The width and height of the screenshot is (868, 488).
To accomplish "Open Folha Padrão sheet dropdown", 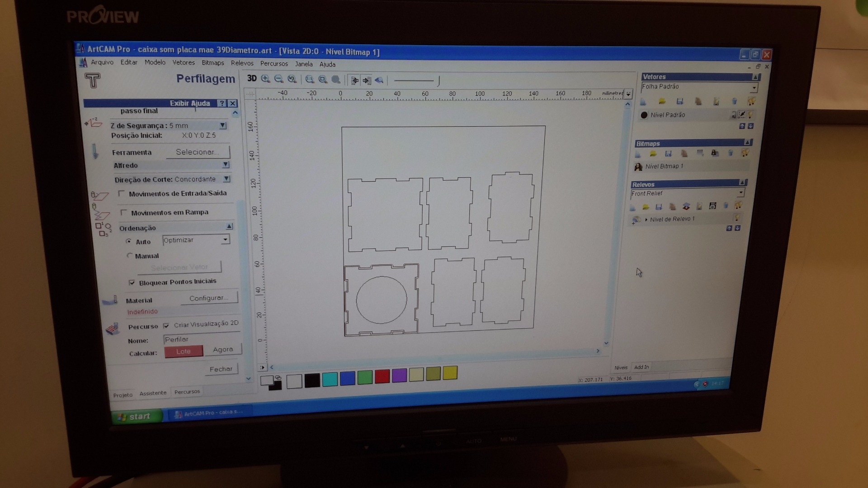I will pyautogui.click(x=754, y=88).
